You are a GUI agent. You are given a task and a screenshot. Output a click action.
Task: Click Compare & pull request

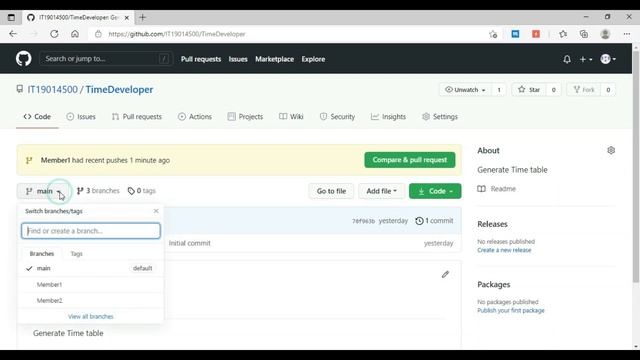410,160
